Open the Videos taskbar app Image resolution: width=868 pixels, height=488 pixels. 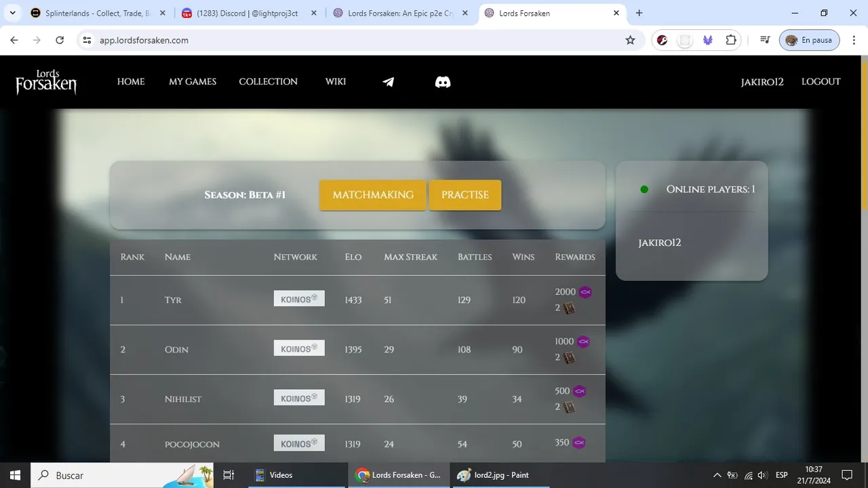297,475
